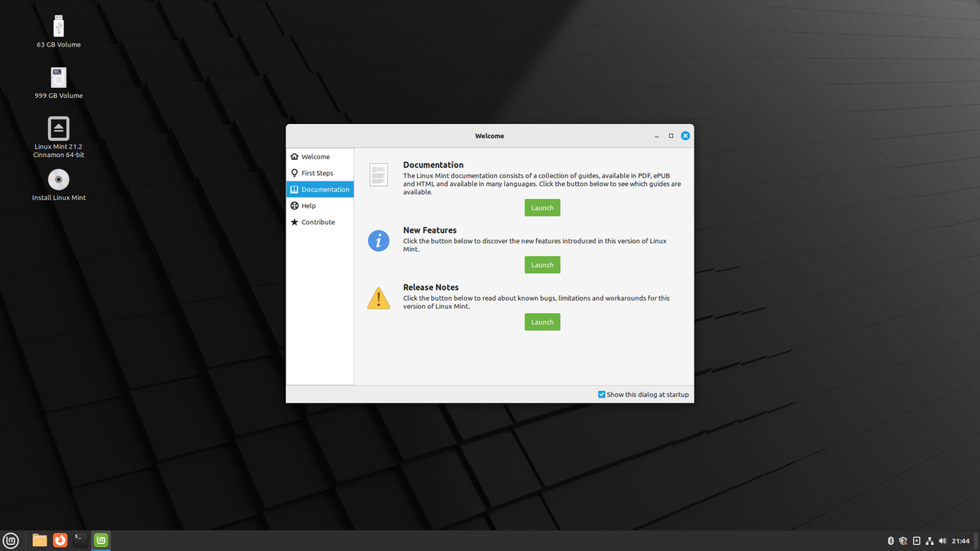The height and width of the screenshot is (551, 980).
Task: Close the Welcome window
Action: pos(686,136)
